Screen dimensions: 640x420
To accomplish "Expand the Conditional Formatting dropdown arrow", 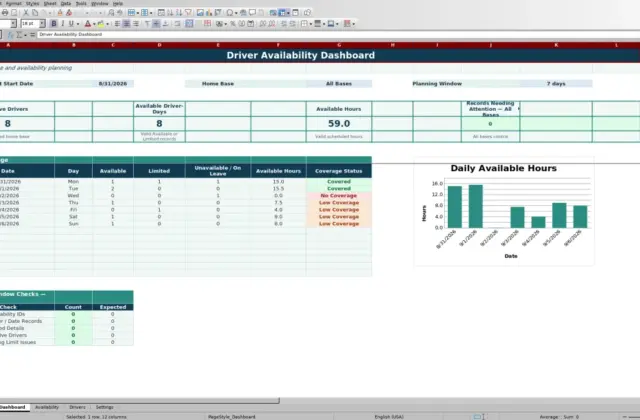I will 353,24.
